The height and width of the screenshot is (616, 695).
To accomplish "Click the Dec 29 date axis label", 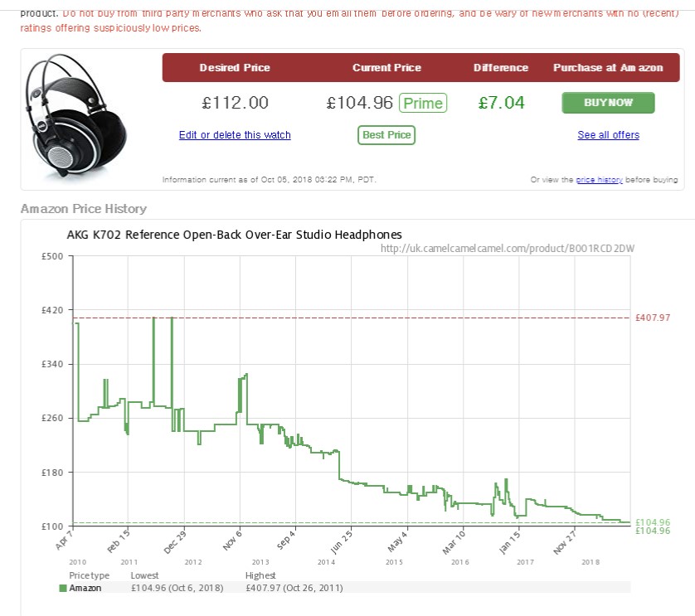I will 175,541.
